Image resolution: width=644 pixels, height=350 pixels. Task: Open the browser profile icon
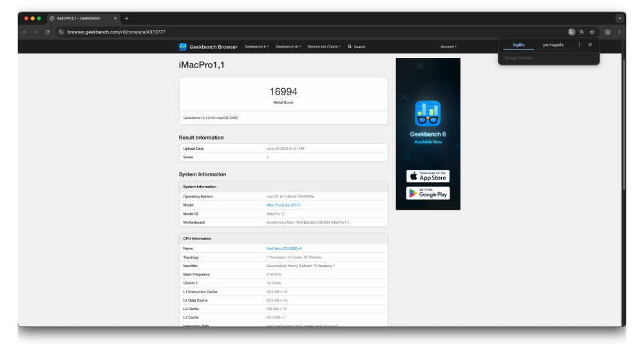coord(608,32)
